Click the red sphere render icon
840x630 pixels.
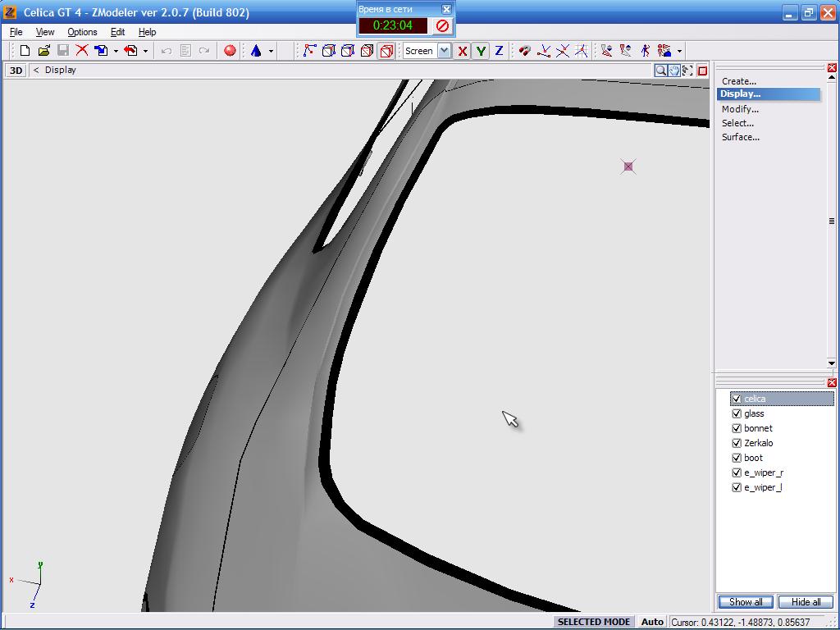[230, 51]
